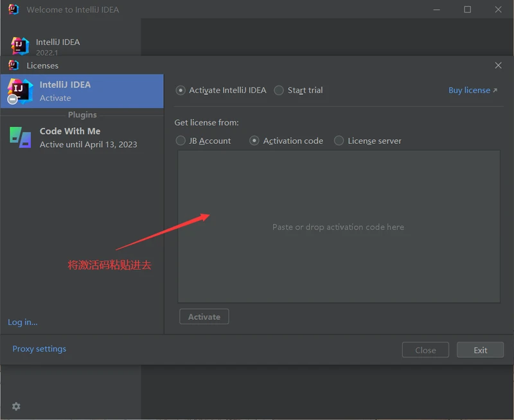Click the IntelliJ IDEA icon in Licenses list

pyautogui.click(x=19, y=91)
